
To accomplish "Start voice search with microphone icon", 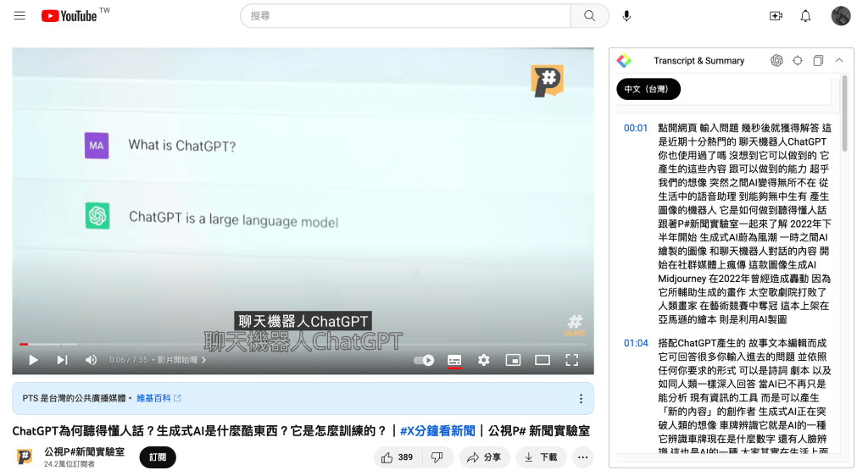I will (626, 16).
